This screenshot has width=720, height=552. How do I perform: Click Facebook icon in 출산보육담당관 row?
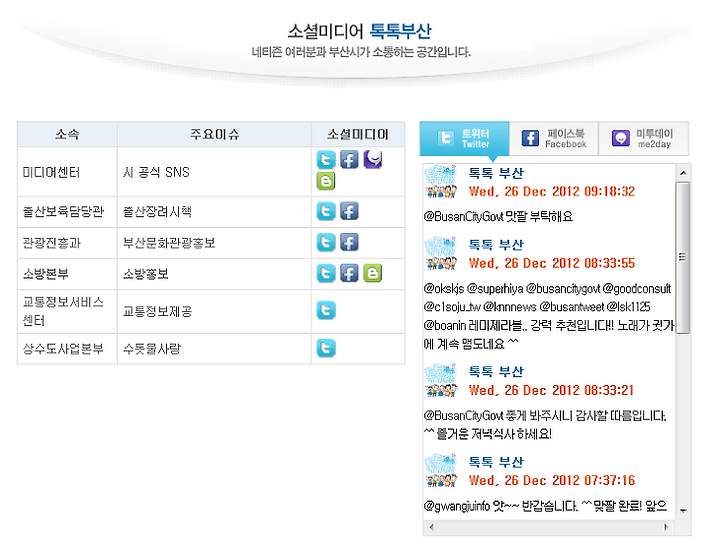[349, 211]
